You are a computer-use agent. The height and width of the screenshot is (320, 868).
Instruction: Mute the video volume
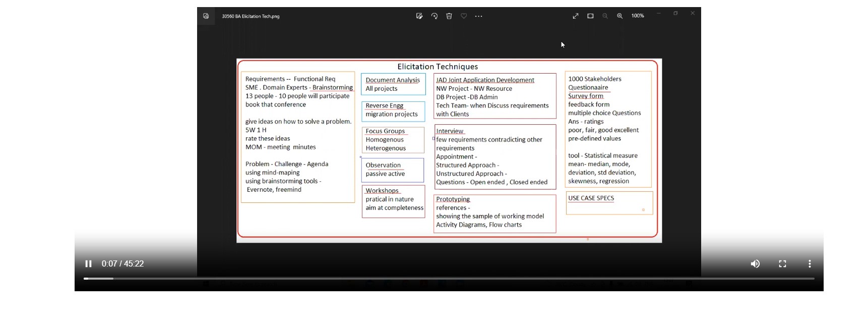coord(755,264)
